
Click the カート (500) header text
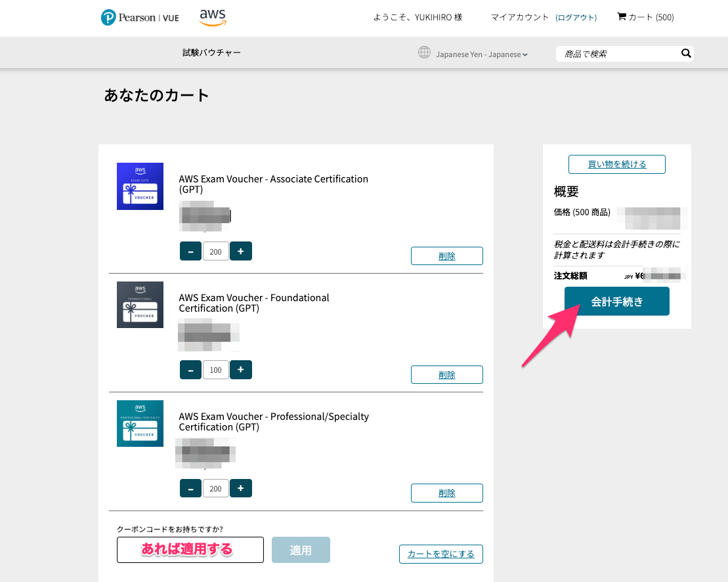coord(651,17)
